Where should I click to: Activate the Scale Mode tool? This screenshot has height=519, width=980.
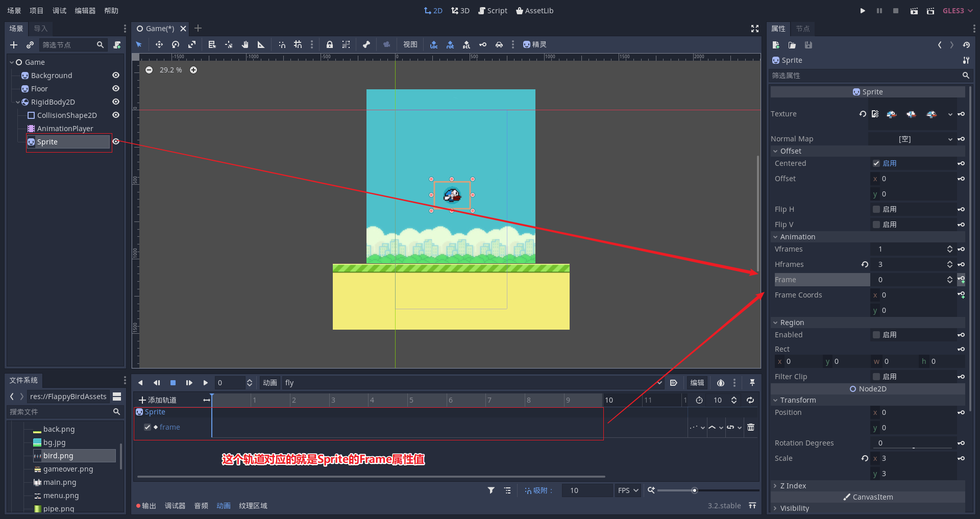[192, 44]
